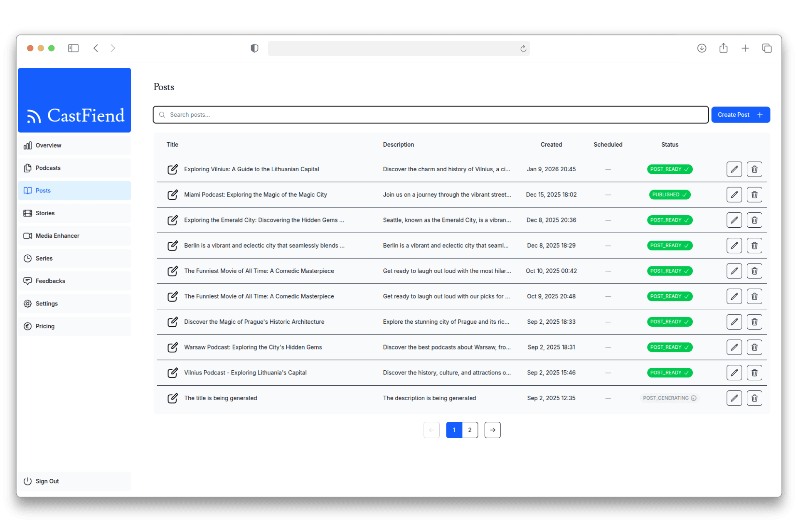Image resolution: width=798 pixels, height=532 pixels.
Task: Open row icon for Miami Podcast
Action: [172, 195]
